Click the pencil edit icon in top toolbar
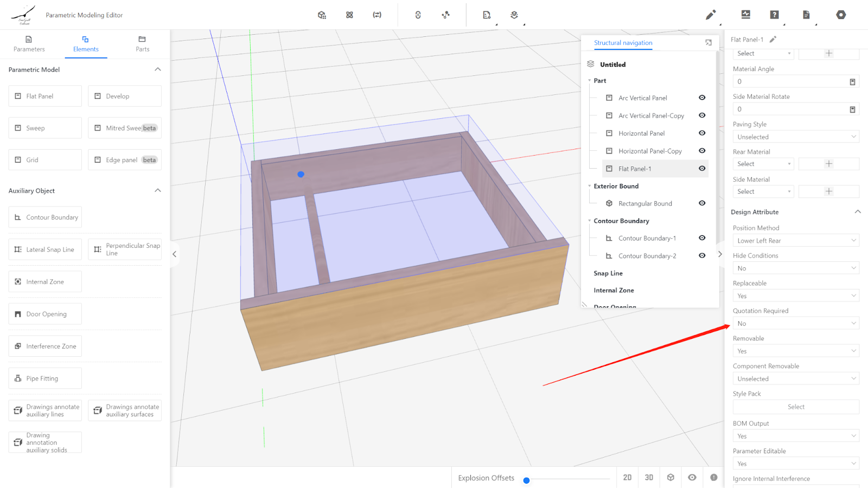The height and width of the screenshot is (488, 868). tap(710, 15)
